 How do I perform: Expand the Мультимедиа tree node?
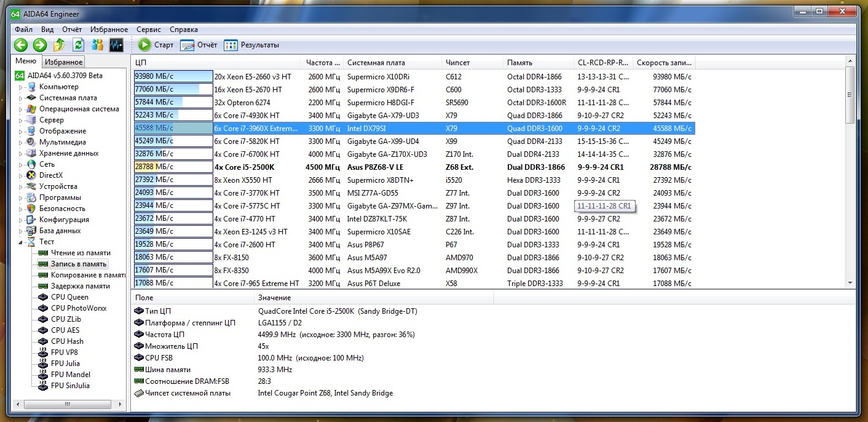20,142
